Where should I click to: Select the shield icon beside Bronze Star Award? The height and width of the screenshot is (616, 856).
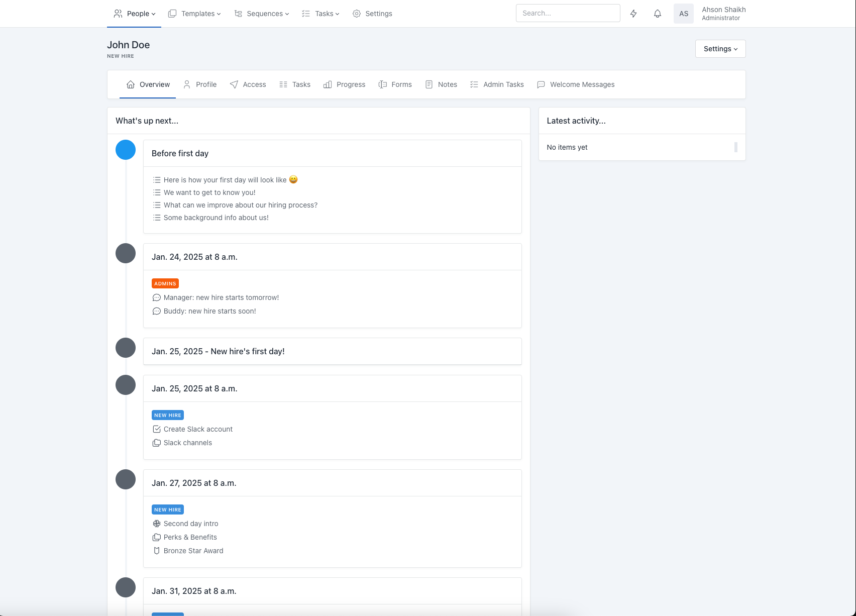tap(156, 551)
